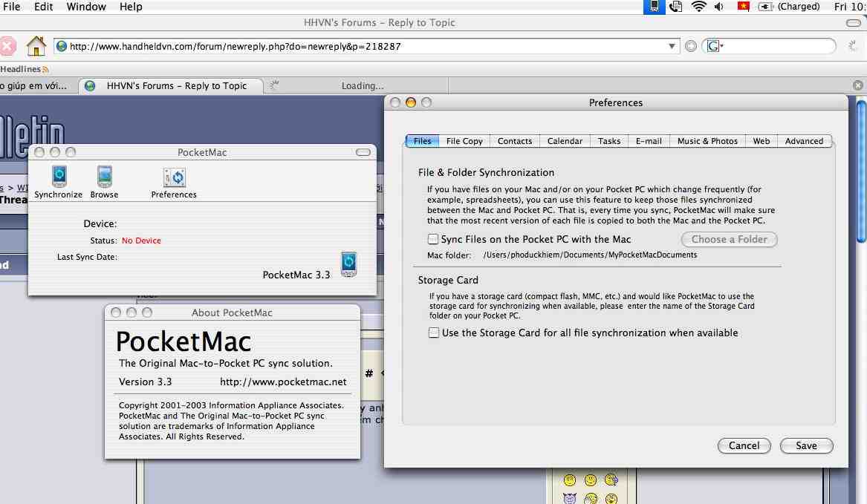Expand the URL address bar dropdown arrow
Image resolution: width=867 pixels, height=504 pixels.
click(x=672, y=46)
